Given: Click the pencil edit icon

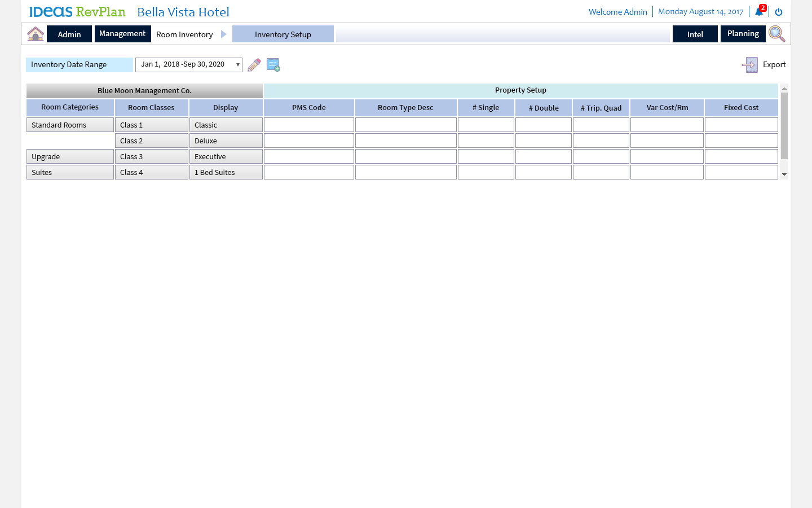Looking at the screenshot, I should coord(254,65).
